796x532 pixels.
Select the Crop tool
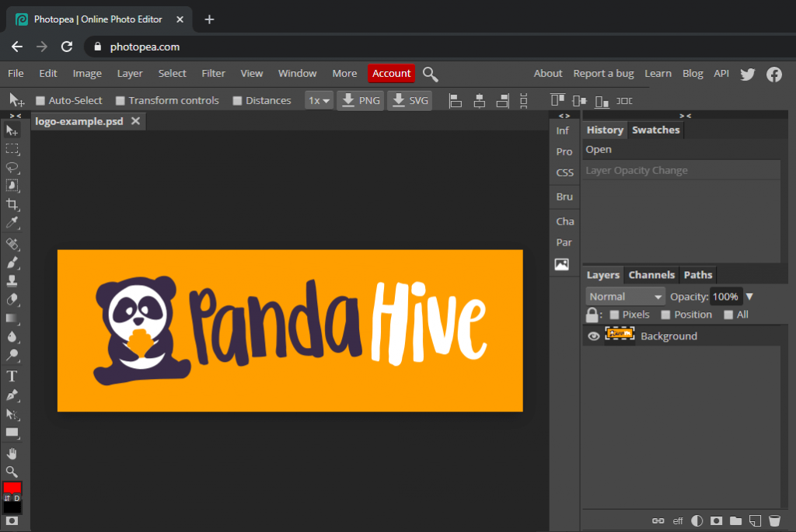coord(12,204)
